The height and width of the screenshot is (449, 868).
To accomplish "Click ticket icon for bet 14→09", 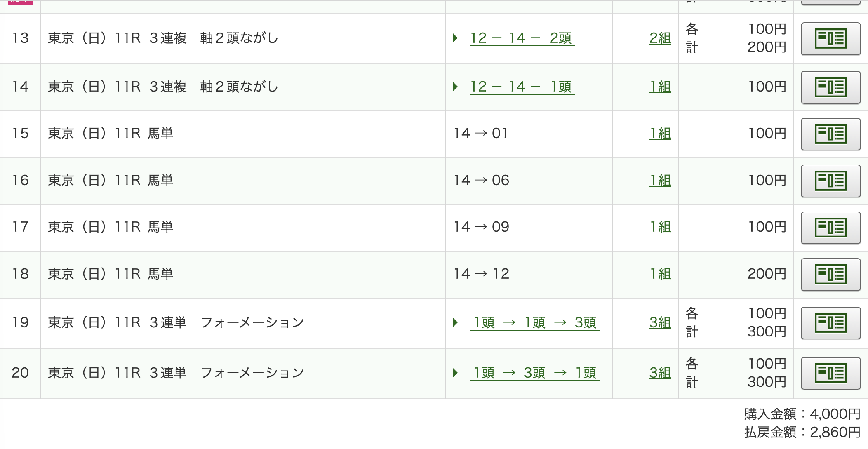I will pyautogui.click(x=830, y=228).
